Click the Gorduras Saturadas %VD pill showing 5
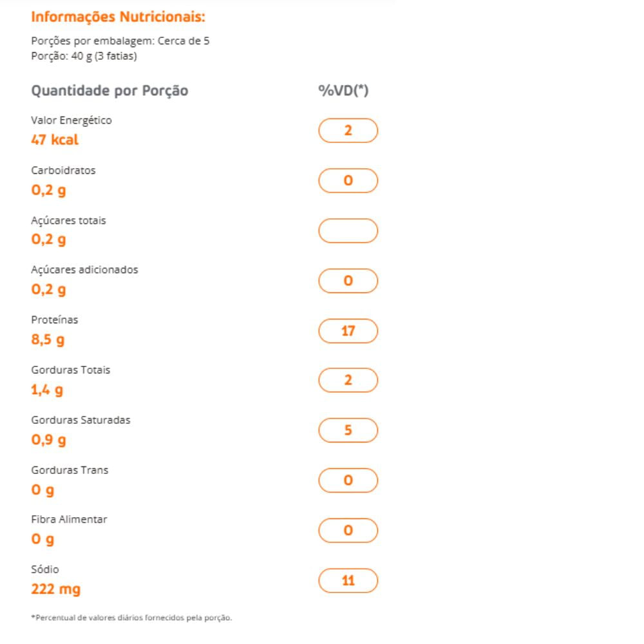This screenshot has width=644, height=644. point(348,430)
